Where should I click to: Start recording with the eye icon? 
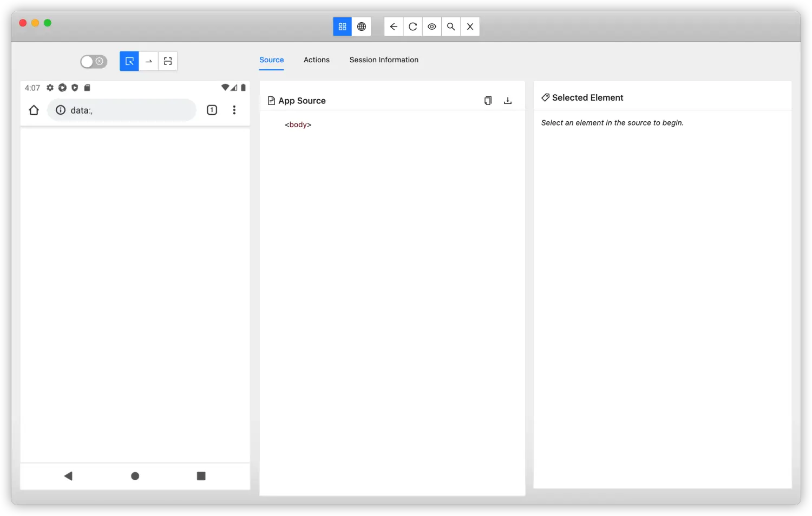(432, 27)
